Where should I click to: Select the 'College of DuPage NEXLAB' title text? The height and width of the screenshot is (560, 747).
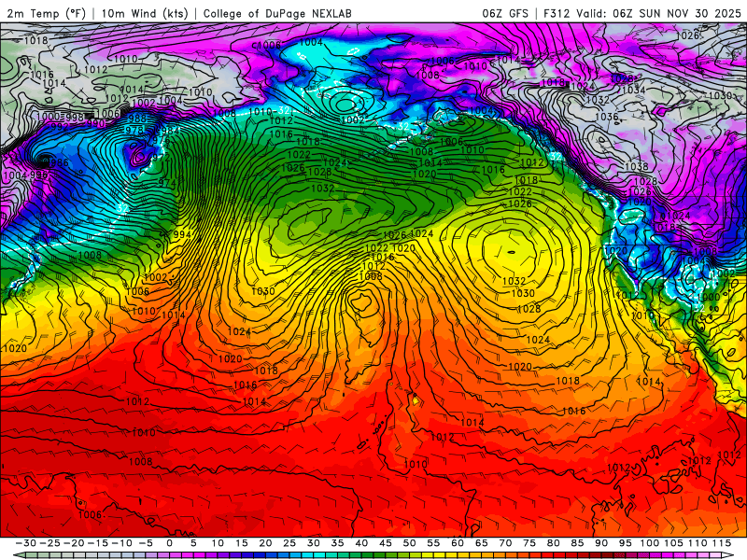[277, 13]
